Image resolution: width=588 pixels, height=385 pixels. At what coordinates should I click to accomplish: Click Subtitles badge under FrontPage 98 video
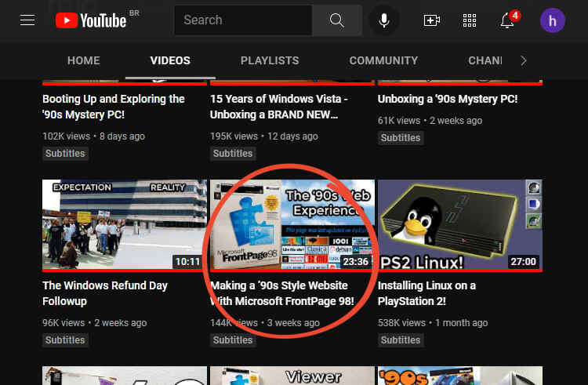tap(233, 340)
